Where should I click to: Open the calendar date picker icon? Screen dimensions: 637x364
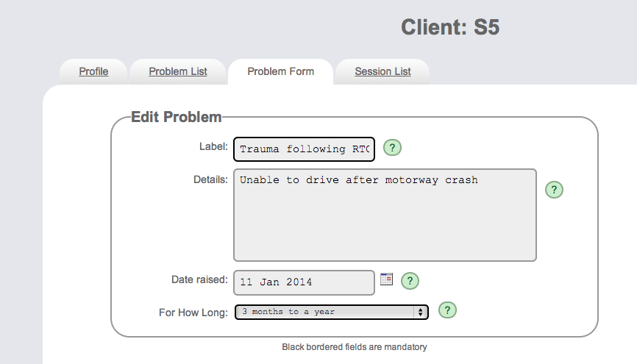[386, 279]
